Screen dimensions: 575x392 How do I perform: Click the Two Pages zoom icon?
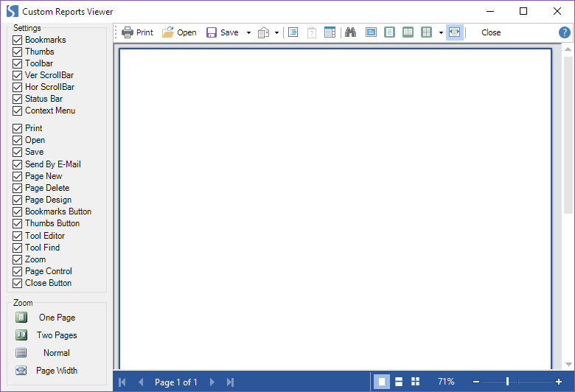point(21,335)
